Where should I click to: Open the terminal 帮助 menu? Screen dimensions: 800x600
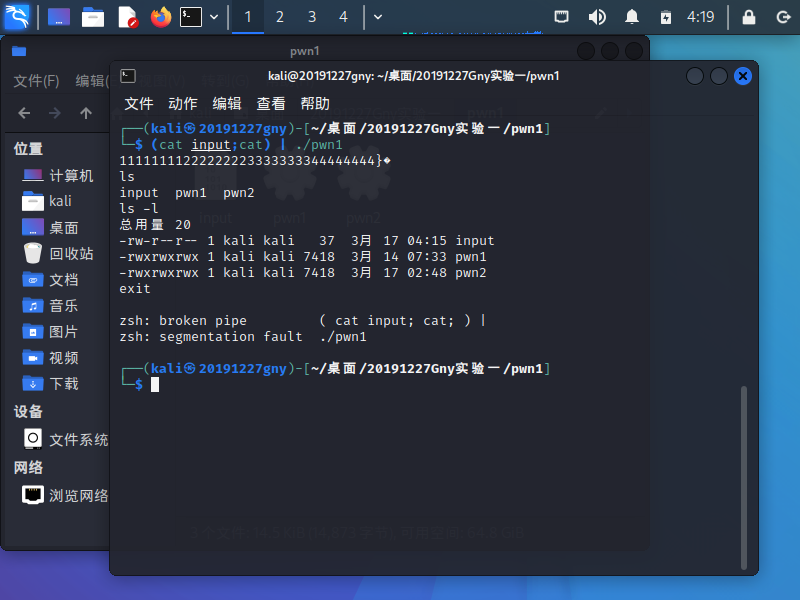[x=315, y=104]
